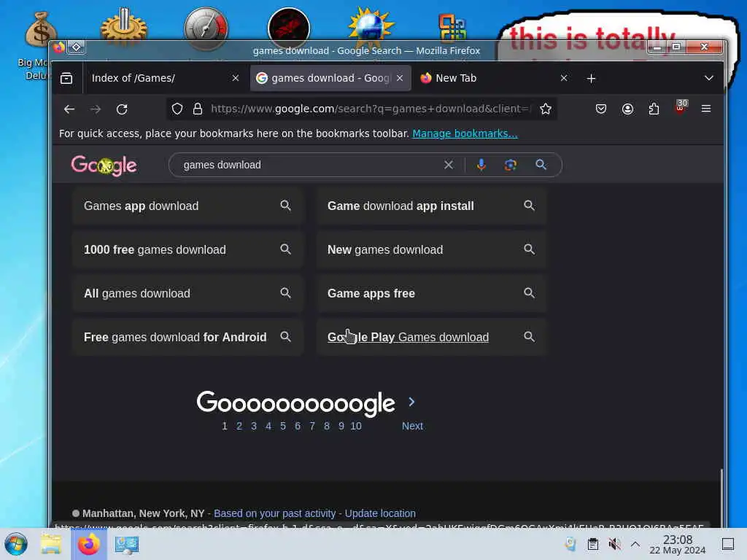Open Firefox View tab overview
747x560 pixels.
point(66,78)
